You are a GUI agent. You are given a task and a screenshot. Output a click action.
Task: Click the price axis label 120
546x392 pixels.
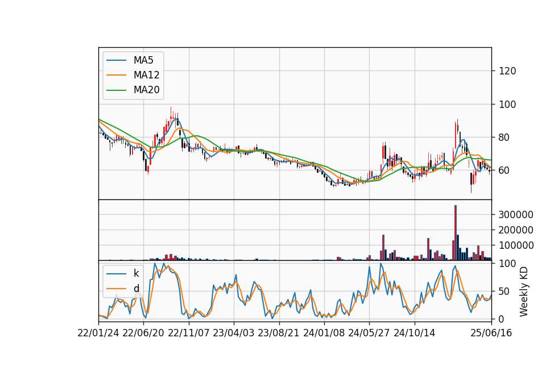[x=507, y=71]
